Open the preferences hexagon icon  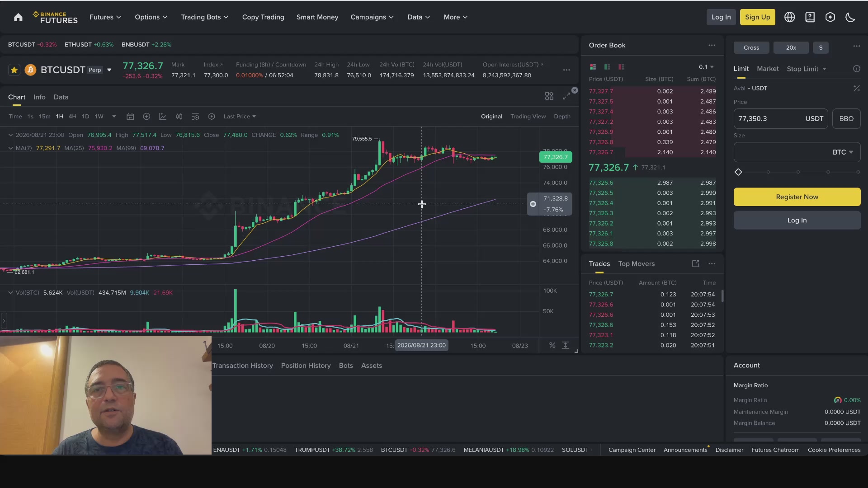(830, 17)
